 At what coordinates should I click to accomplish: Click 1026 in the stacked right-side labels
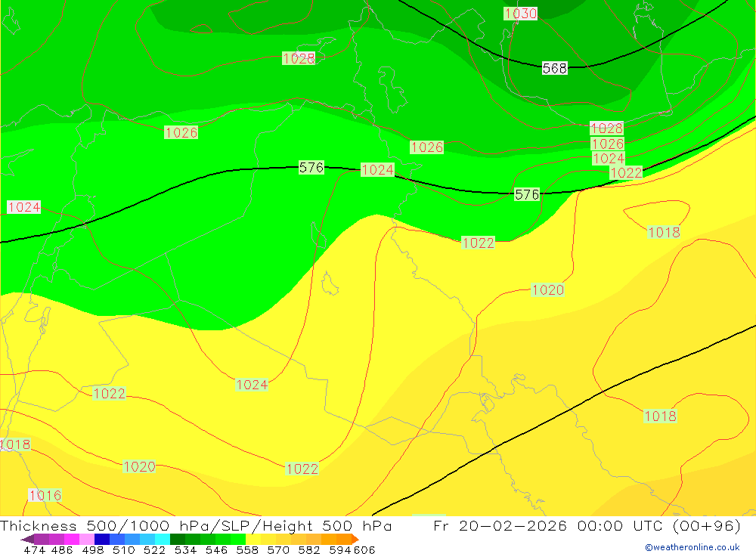[x=608, y=144]
